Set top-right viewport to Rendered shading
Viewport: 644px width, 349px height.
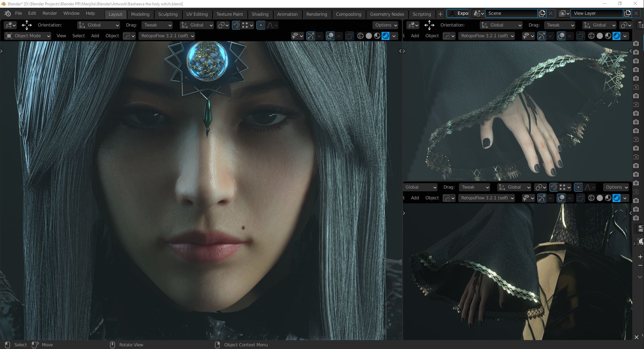click(x=617, y=36)
